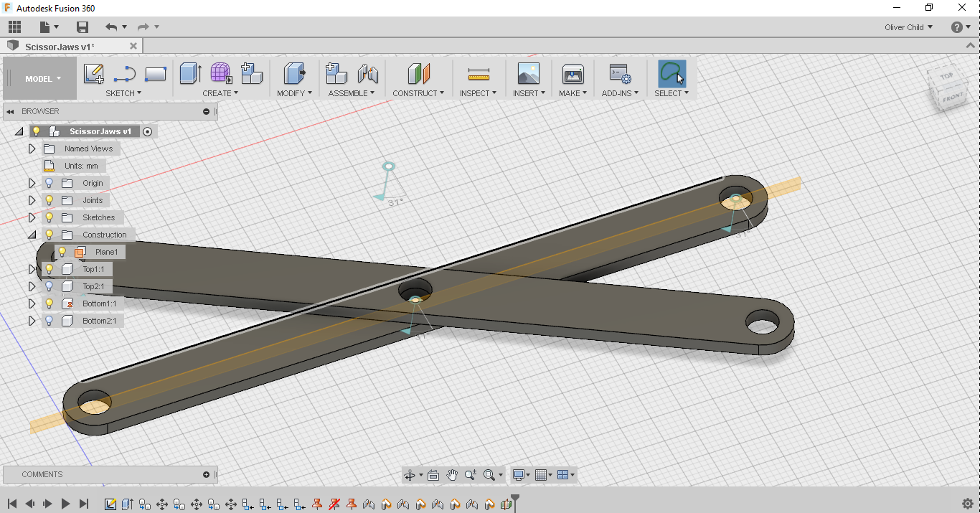Hide Bottom1:1 component via lightbulb
Viewport: 980px width, 513px height.
[50, 303]
